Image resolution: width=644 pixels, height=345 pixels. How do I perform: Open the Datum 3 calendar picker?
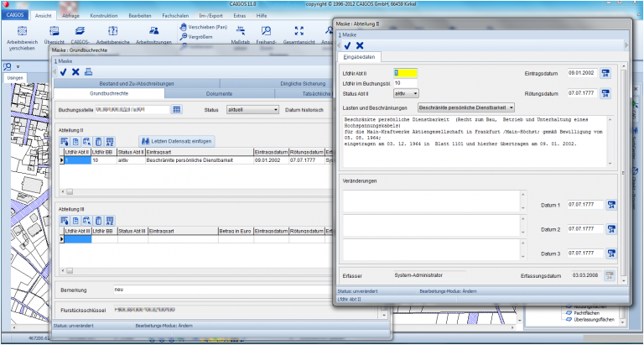611,254
